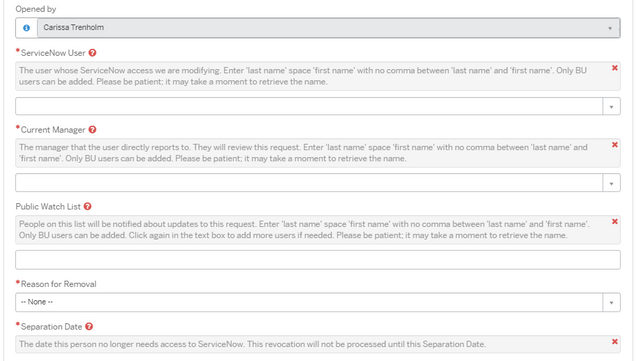636x361 pixels.
Task: Click the info icon beside Opened by
Action: (x=26, y=28)
